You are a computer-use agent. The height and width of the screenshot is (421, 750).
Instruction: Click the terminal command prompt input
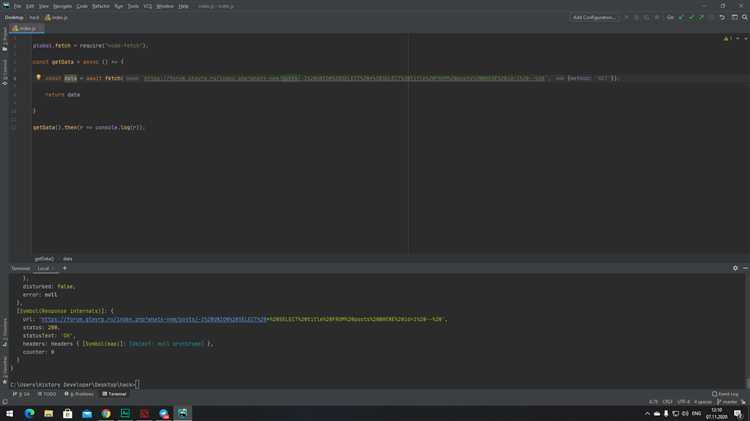136,384
